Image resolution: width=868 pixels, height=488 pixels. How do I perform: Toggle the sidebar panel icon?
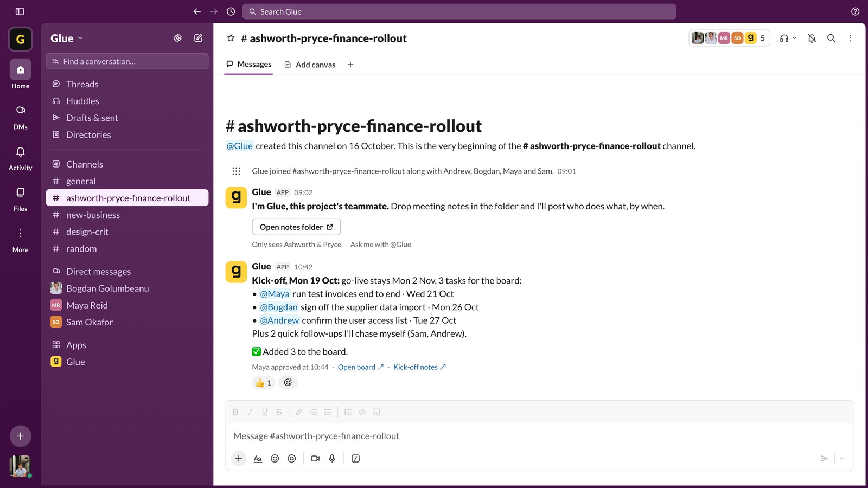(20, 11)
